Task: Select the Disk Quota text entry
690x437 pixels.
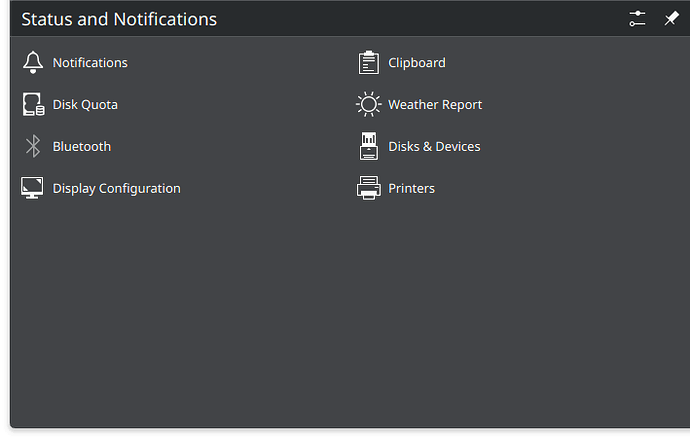Action: click(x=85, y=104)
